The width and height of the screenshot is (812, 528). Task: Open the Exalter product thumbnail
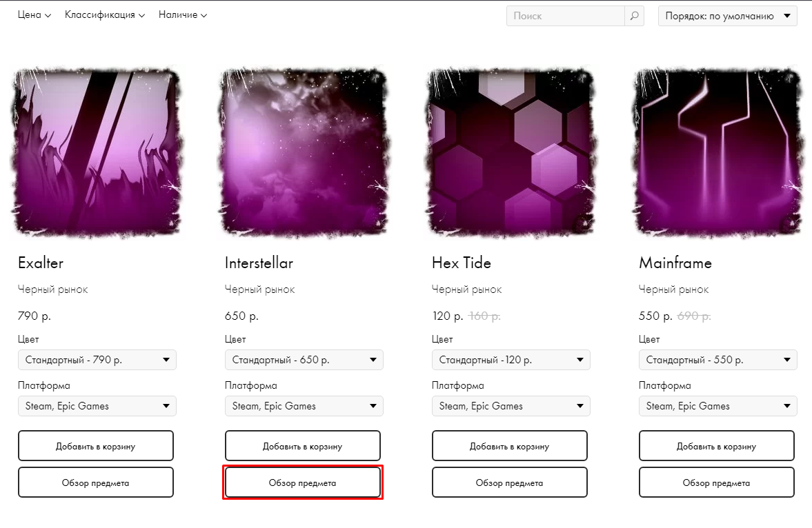pyautogui.click(x=97, y=153)
